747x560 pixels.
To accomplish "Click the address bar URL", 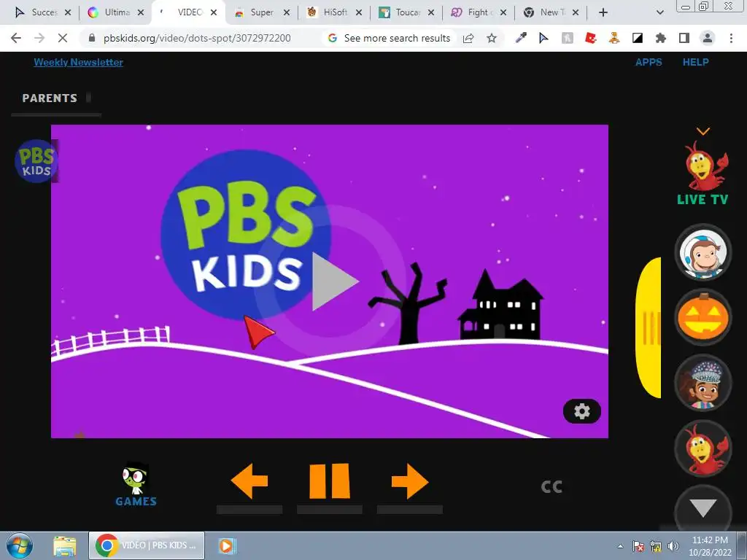I will 197,38.
